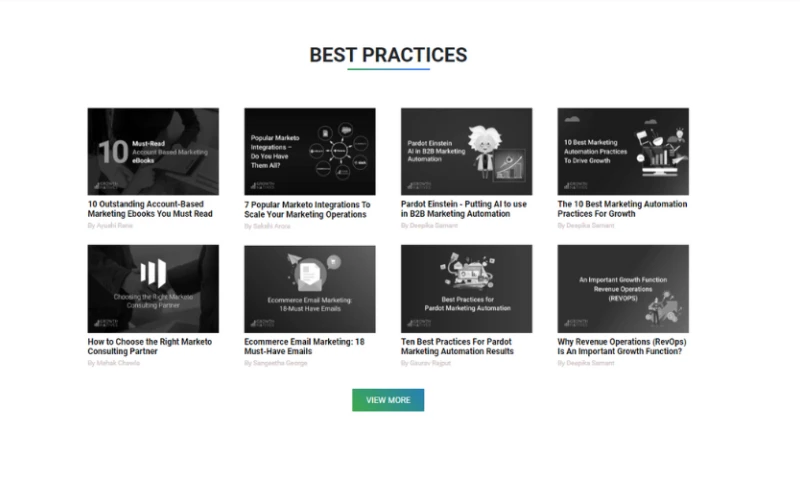
Task: Read '10 Outstanding Account-Based Marketing Ebooks' title link
Action: click(150, 209)
